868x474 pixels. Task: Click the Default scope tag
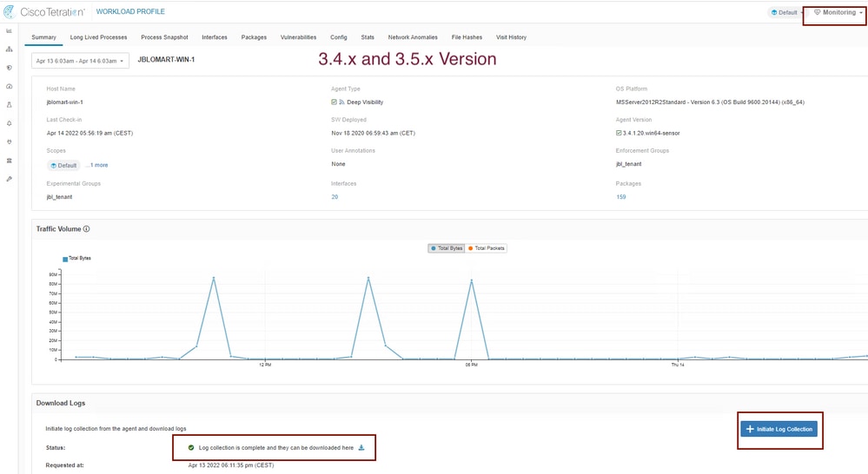[63, 165]
